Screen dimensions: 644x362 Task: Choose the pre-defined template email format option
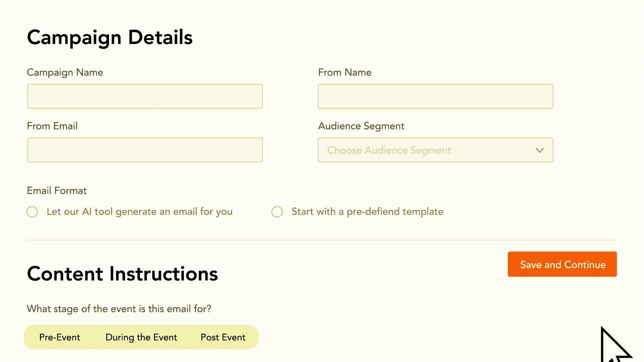click(x=277, y=212)
